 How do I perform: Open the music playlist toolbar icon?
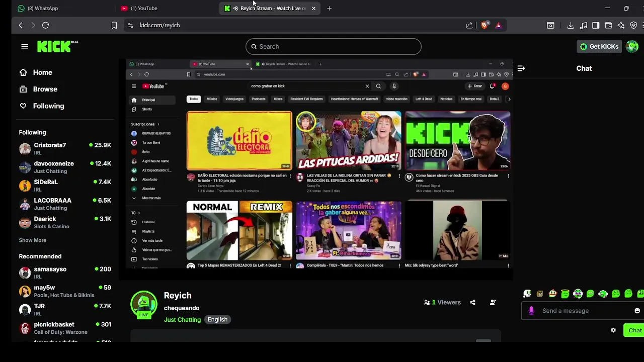coord(584,25)
